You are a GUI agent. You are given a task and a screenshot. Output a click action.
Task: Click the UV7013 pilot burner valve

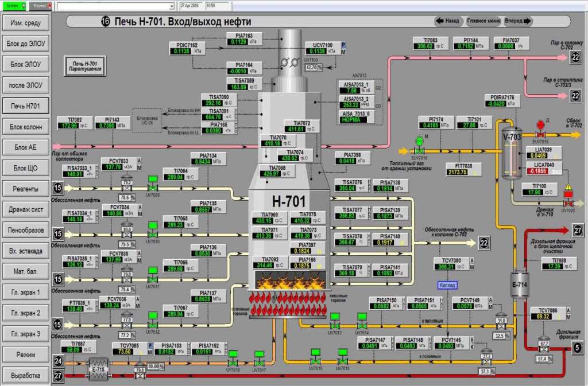tap(335, 321)
